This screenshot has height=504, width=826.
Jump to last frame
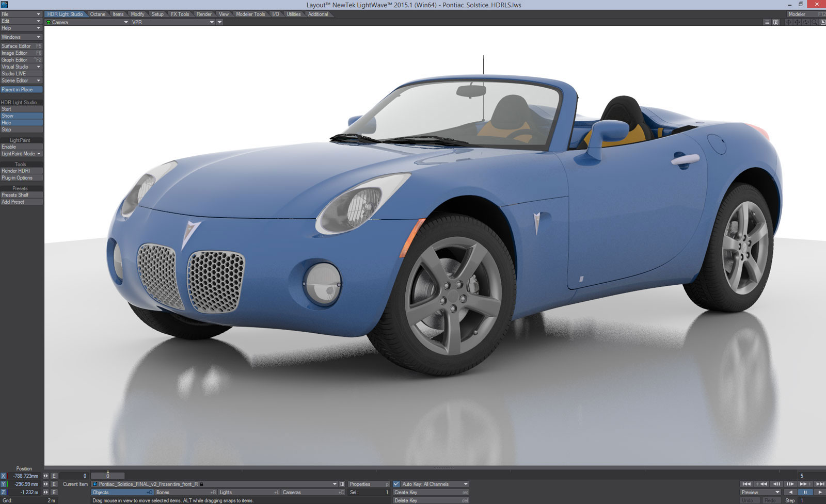tap(819, 484)
